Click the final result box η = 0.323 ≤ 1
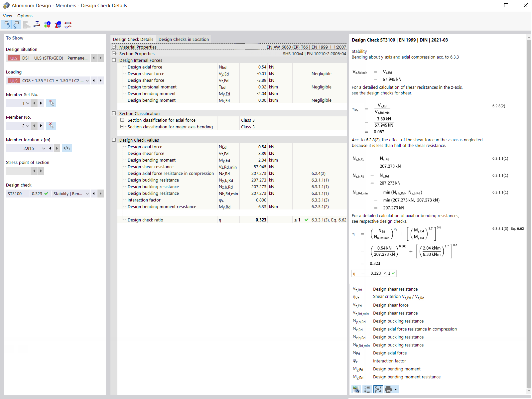The width and height of the screenshot is (532, 399). 374,273
